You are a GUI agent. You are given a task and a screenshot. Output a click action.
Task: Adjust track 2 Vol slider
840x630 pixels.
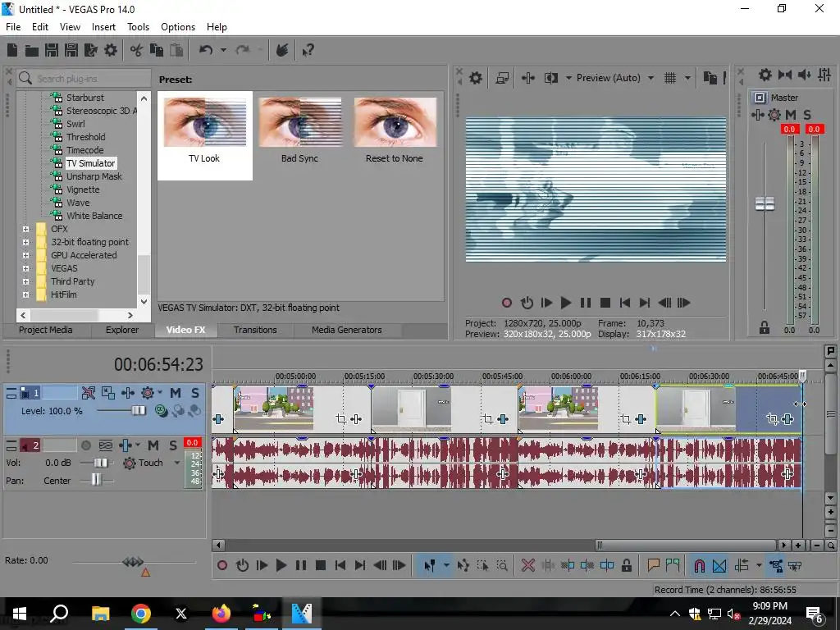pyautogui.click(x=100, y=463)
